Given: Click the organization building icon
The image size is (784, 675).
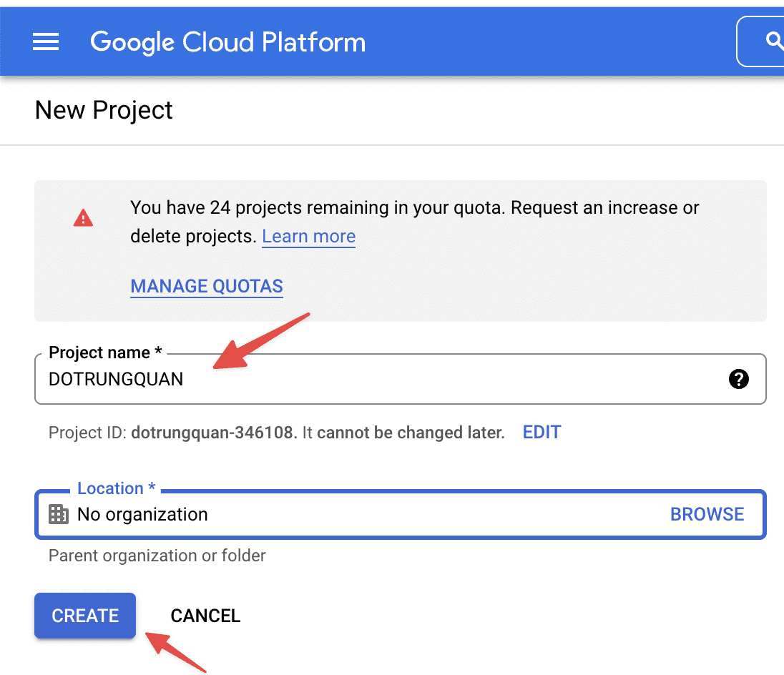Looking at the screenshot, I should coord(58,514).
